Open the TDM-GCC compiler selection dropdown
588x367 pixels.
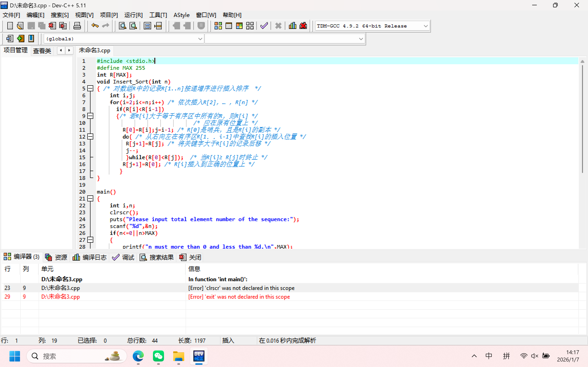[x=425, y=26]
